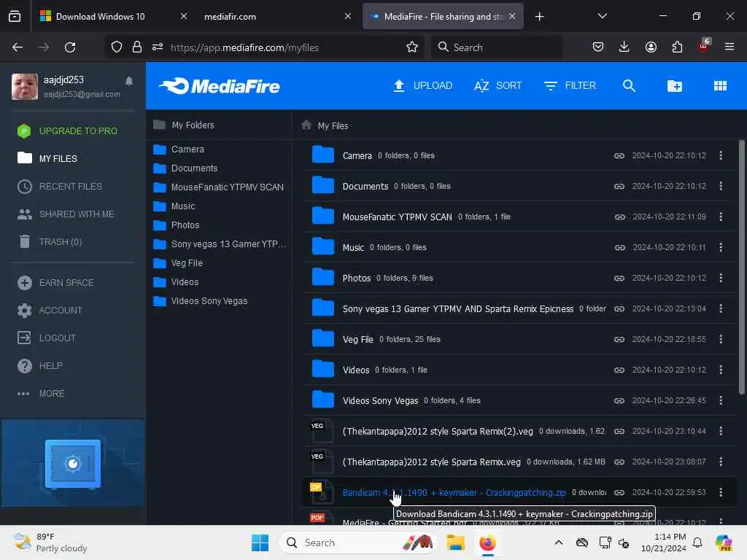Viewport: 747px width, 560px height.
Task: Bookmark this page with the star icon
Action: pos(412,47)
